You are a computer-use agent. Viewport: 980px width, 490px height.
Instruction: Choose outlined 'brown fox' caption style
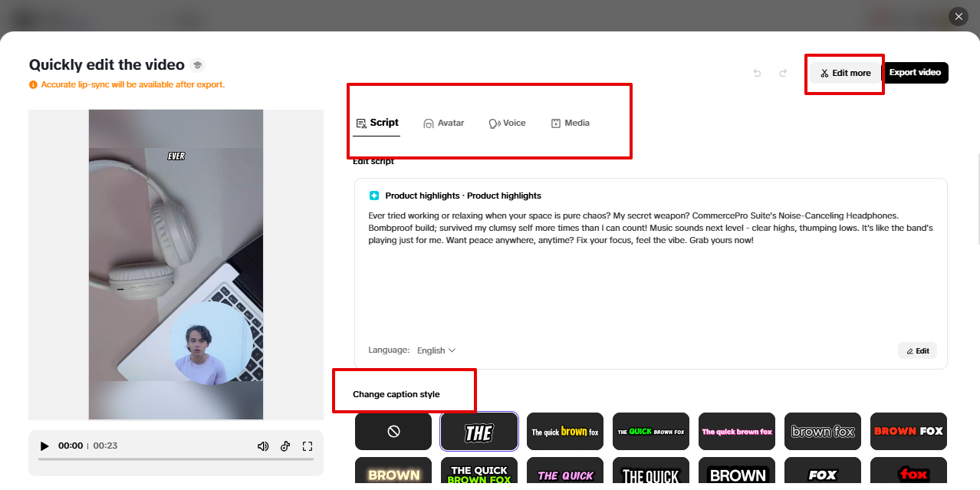(823, 432)
